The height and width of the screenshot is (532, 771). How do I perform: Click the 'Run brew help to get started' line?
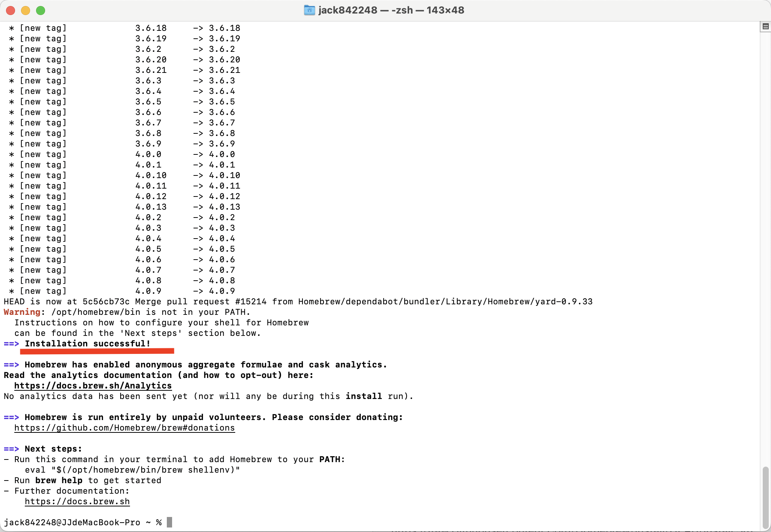tap(82, 481)
